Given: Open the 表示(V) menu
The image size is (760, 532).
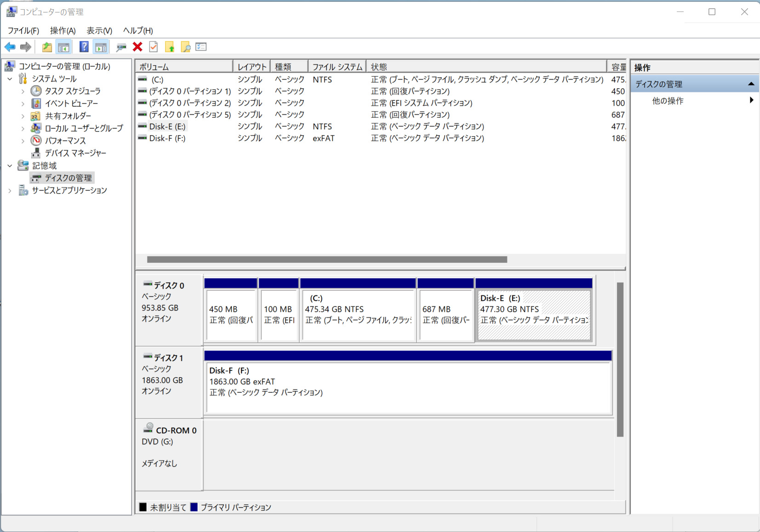Looking at the screenshot, I should (99, 30).
